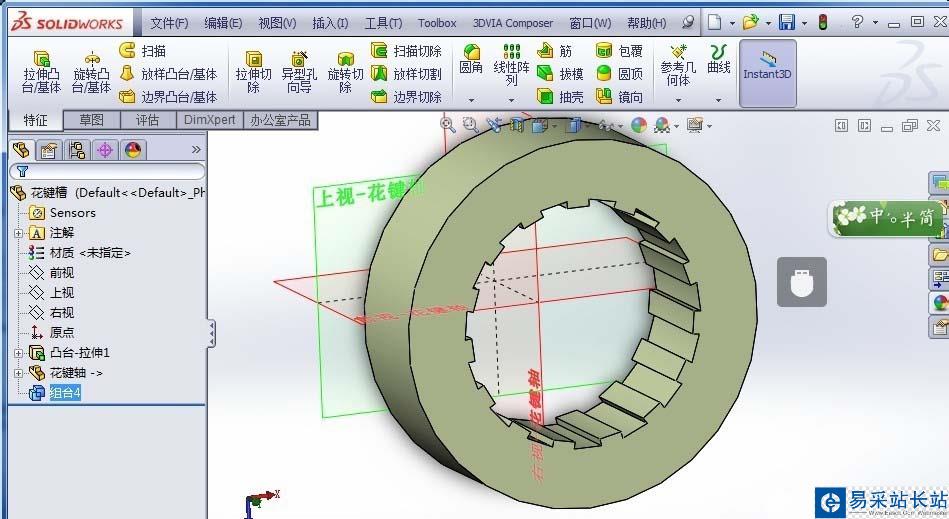Image resolution: width=949 pixels, height=519 pixels.
Task: Click the Shell (抽壳) tool
Action: tap(560, 97)
